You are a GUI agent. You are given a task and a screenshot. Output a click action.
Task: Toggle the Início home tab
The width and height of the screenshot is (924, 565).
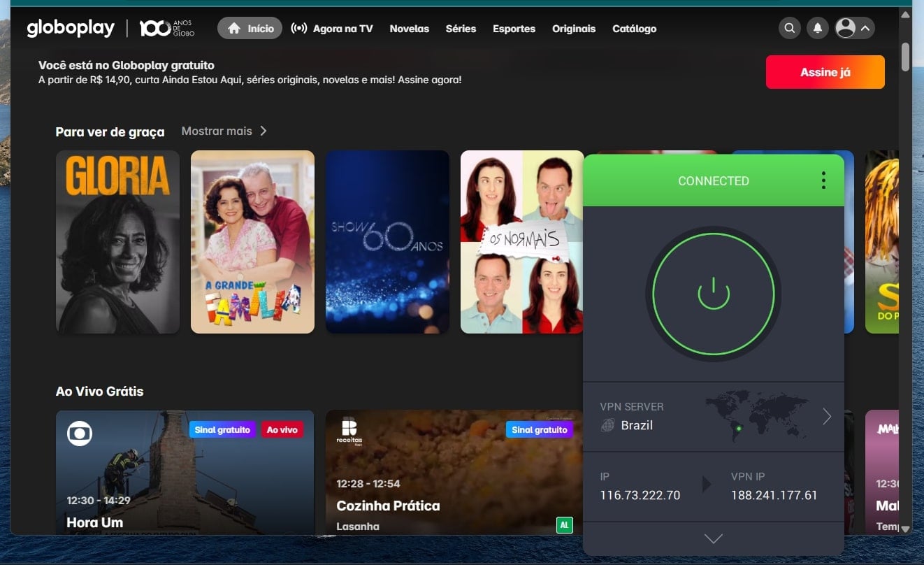click(249, 28)
